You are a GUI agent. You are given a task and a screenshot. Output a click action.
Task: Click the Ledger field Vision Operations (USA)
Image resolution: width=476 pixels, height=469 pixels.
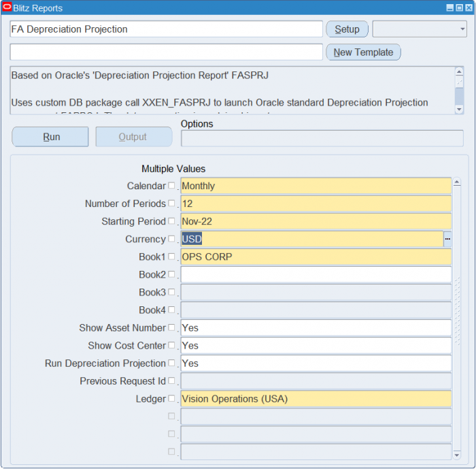(316, 399)
